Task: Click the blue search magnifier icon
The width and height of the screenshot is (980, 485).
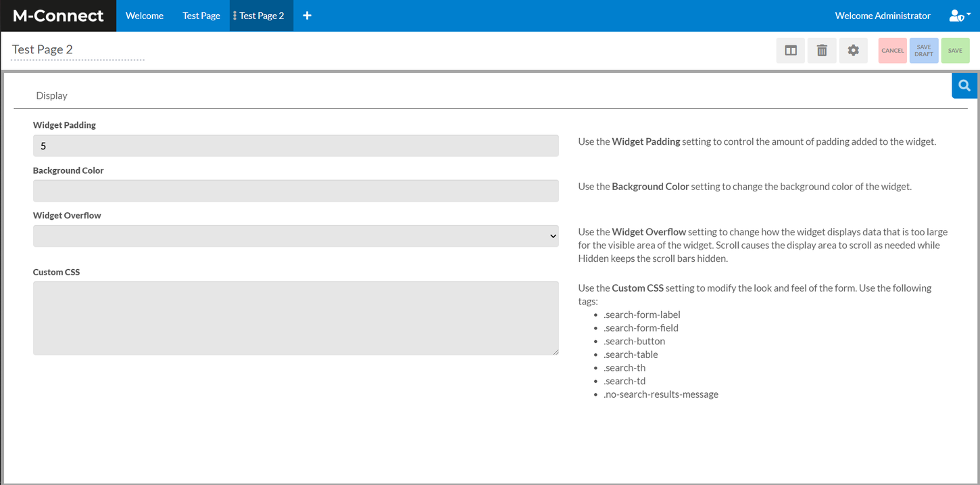Action: coord(964,85)
